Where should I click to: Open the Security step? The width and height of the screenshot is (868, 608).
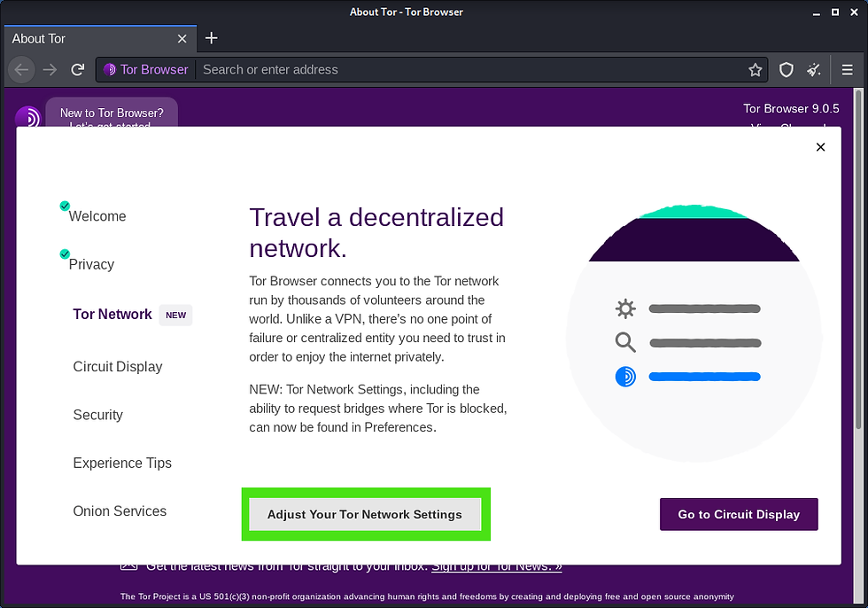click(98, 415)
